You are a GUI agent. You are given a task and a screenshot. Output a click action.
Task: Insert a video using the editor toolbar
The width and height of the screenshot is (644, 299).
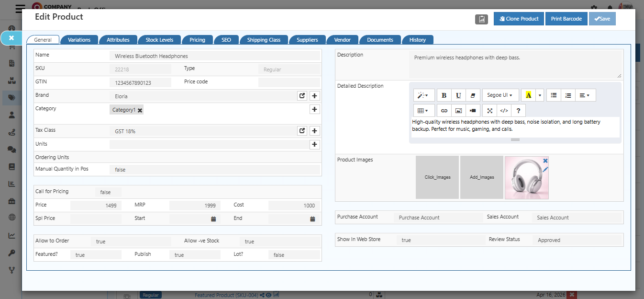pos(473,110)
